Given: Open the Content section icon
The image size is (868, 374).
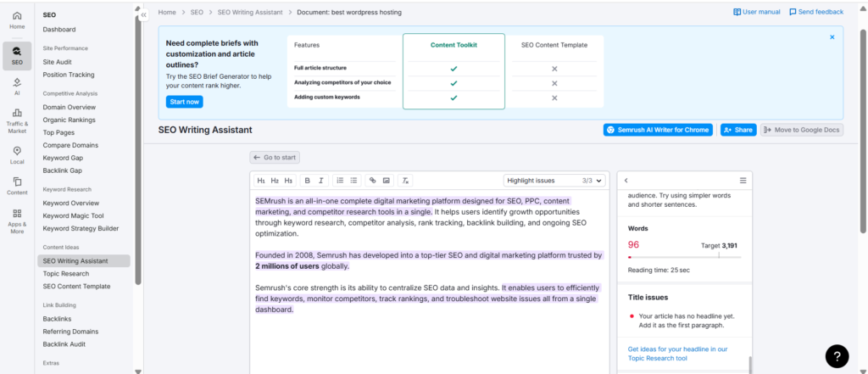Looking at the screenshot, I should [17, 187].
